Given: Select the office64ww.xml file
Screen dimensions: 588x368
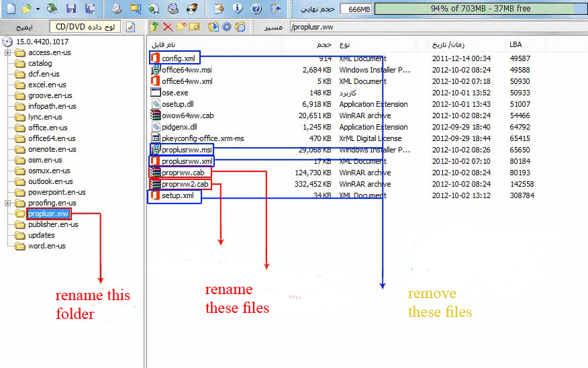Looking at the screenshot, I should click(187, 81).
